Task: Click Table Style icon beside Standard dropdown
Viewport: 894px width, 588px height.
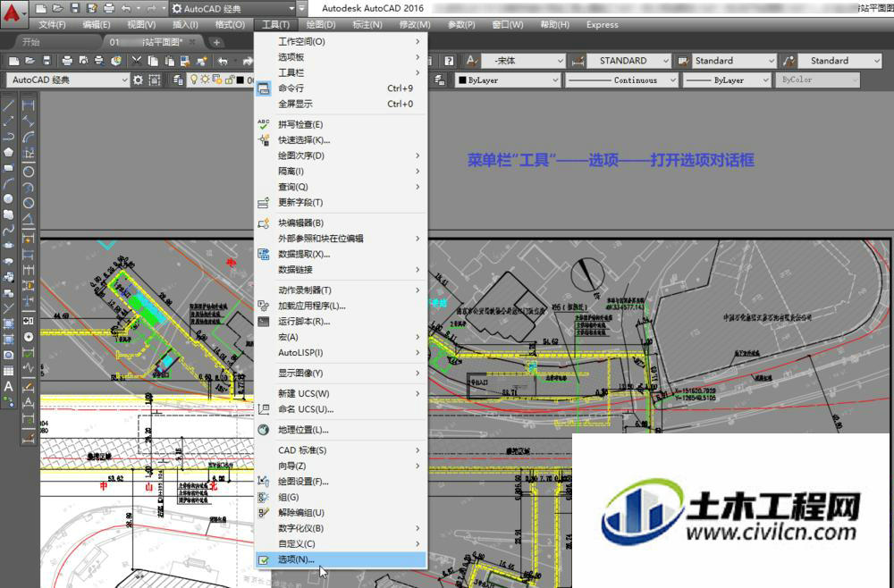Action: [x=683, y=61]
